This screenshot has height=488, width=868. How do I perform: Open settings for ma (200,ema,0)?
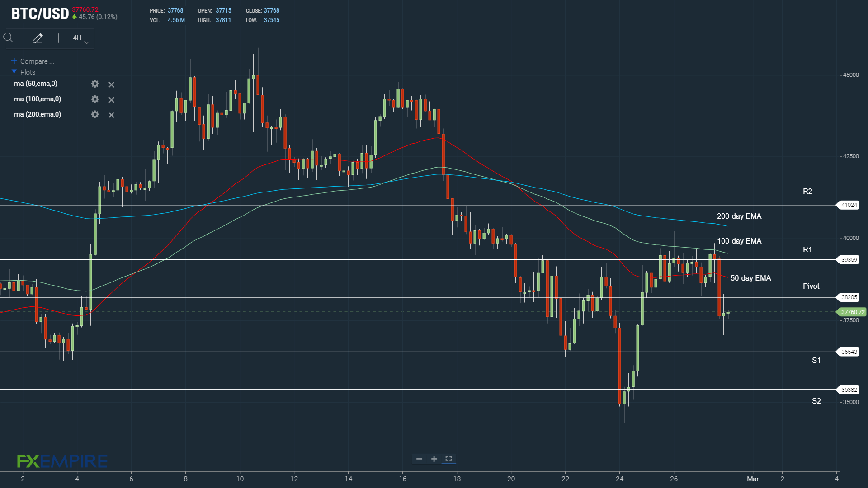click(x=95, y=115)
